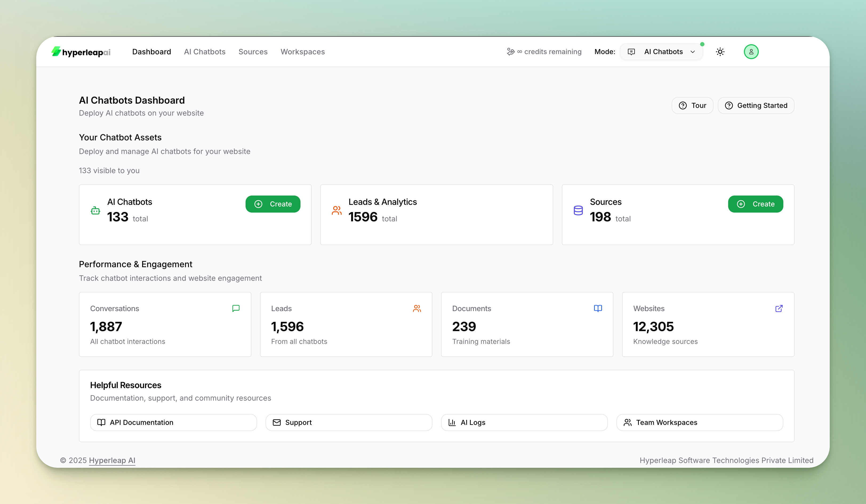Open the AI Chatbots nav tab
This screenshot has width=866, height=504.
(x=205, y=52)
